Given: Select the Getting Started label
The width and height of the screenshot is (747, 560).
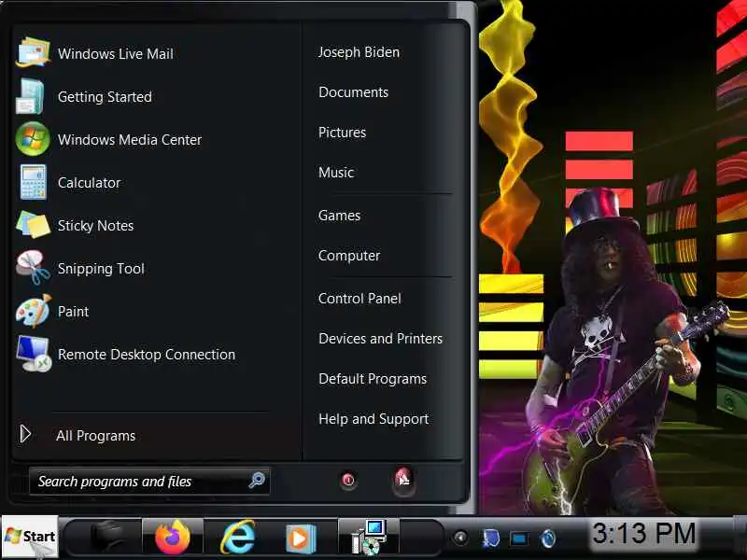Looking at the screenshot, I should pyautogui.click(x=105, y=97).
